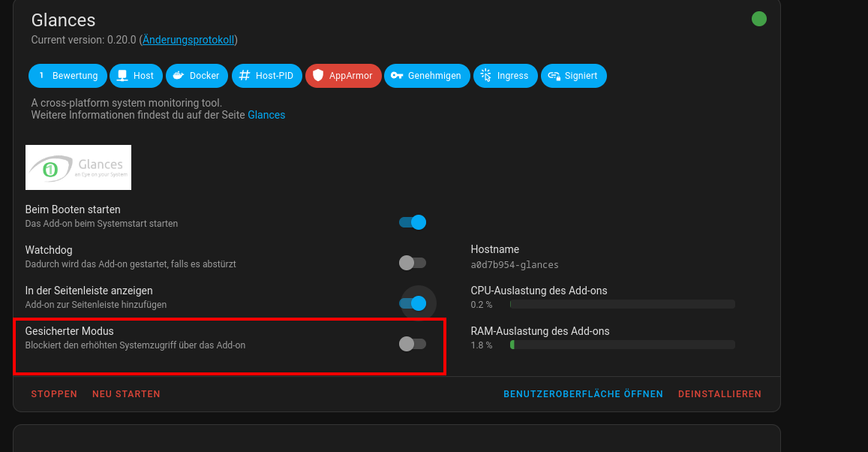This screenshot has width=868, height=452.
Task: Click the Hostname label
Action: pyautogui.click(x=495, y=249)
